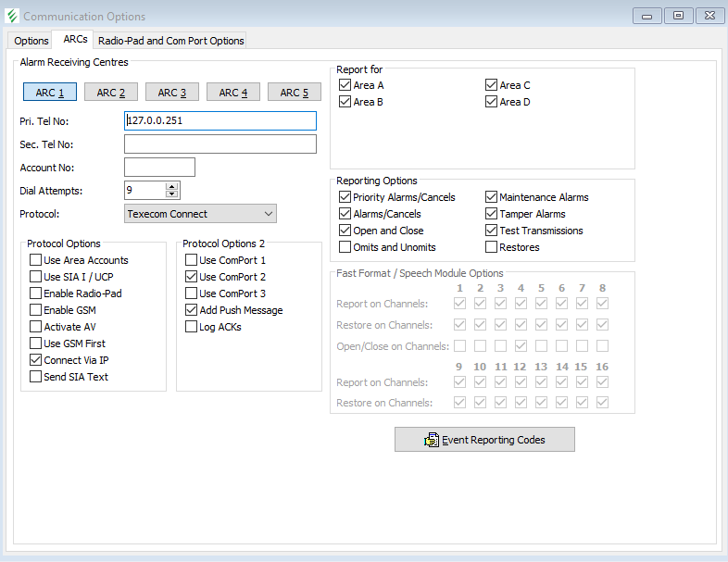Viewport: 728px width, 562px height.
Task: Maximize the Communication Options window
Action: (x=678, y=16)
